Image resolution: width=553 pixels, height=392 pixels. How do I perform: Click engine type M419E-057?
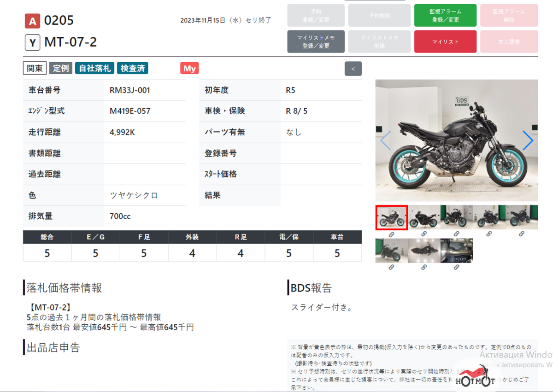130,111
